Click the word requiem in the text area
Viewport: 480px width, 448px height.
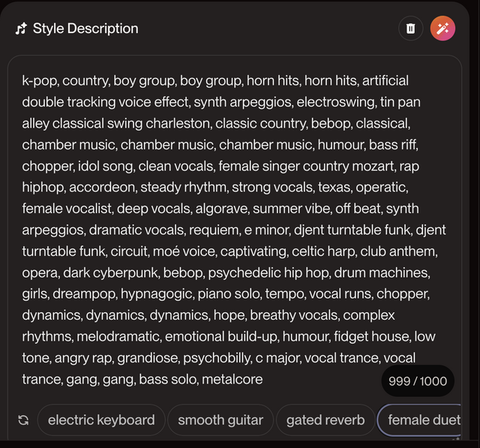coord(215,230)
